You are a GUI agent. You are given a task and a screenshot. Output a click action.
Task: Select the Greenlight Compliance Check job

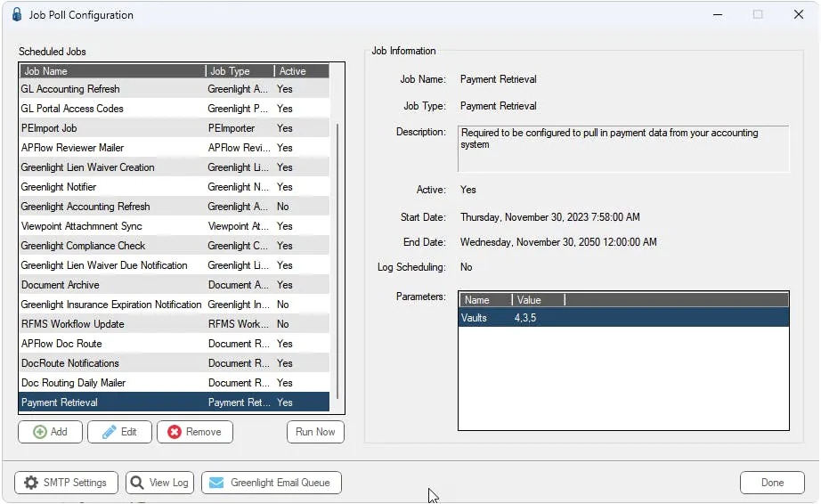click(x=175, y=246)
